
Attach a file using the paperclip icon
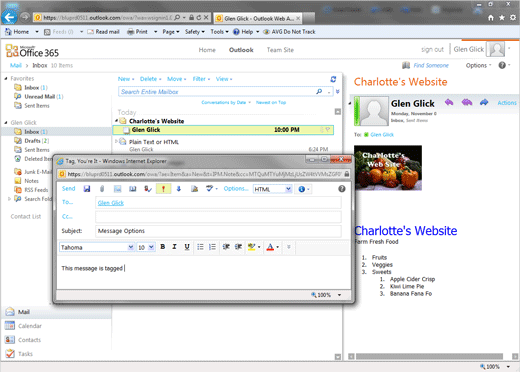coord(102,189)
